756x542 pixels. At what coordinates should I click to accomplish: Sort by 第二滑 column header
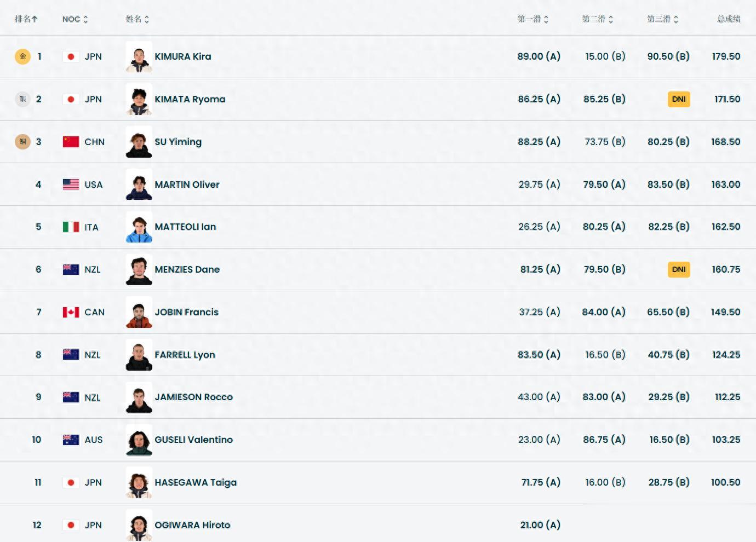click(597, 19)
